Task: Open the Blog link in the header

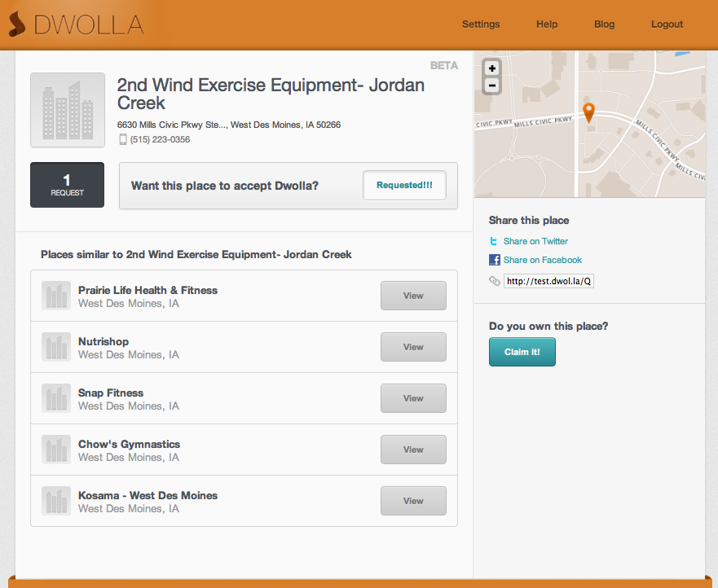Action: pos(604,24)
